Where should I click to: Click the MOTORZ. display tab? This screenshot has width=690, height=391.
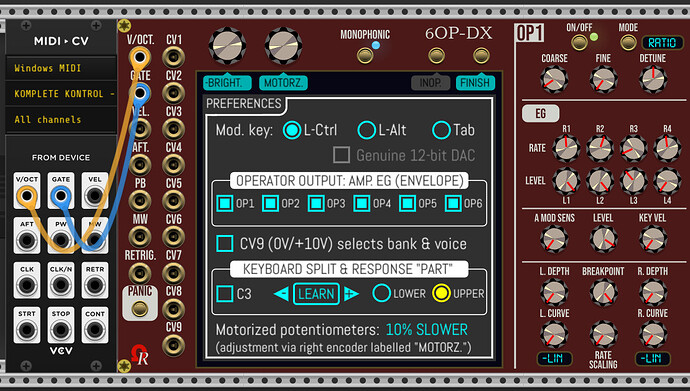tap(283, 82)
